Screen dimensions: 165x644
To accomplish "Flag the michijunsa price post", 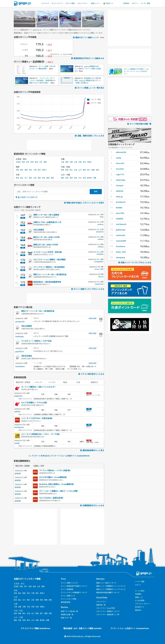I will point(71,430).
